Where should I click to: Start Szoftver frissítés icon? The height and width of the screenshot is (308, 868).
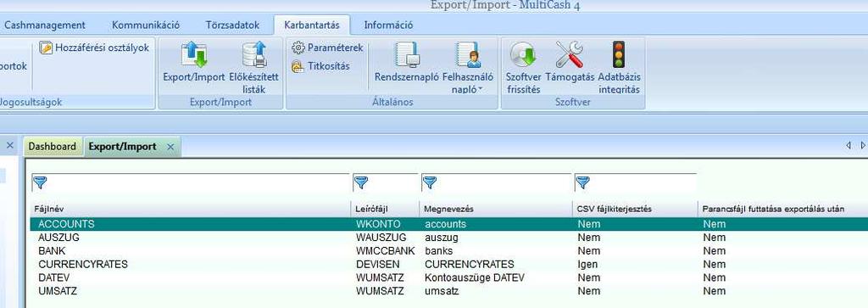click(523, 55)
